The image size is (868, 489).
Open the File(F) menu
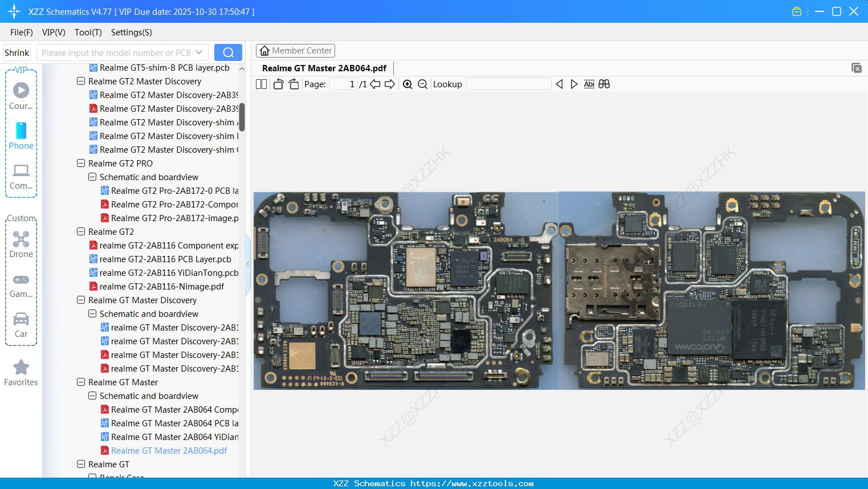pyautogui.click(x=22, y=32)
